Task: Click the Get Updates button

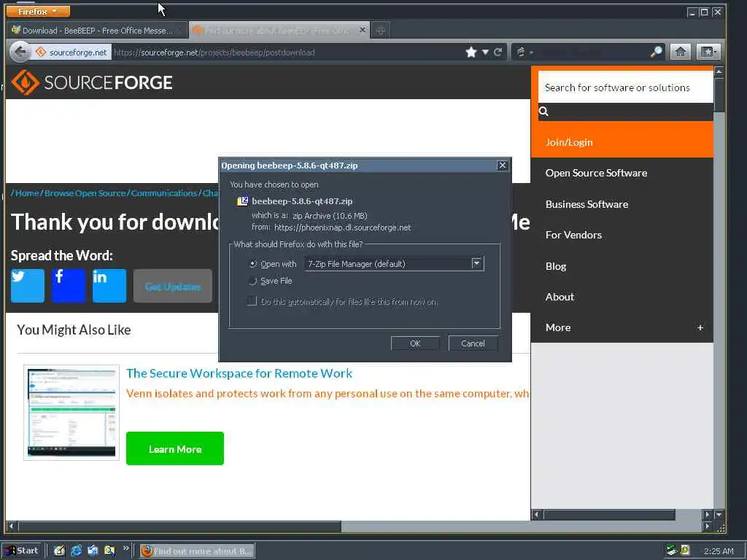Action: click(172, 286)
